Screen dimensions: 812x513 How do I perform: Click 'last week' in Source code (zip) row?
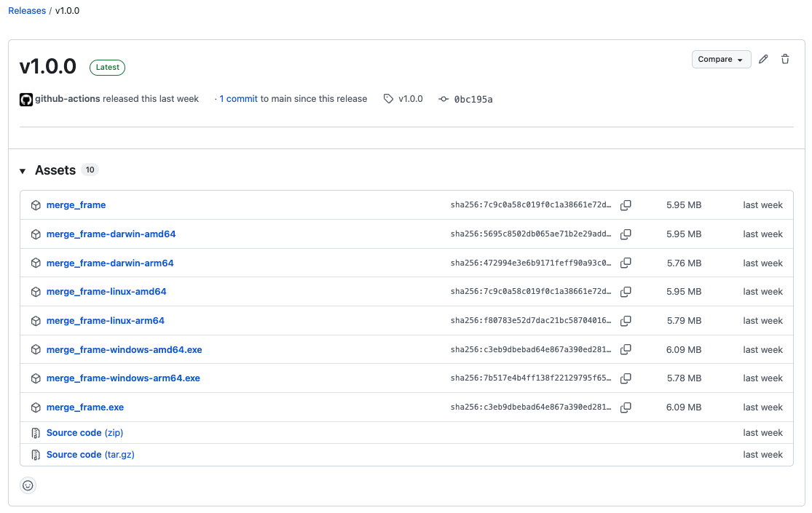click(762, 433)
